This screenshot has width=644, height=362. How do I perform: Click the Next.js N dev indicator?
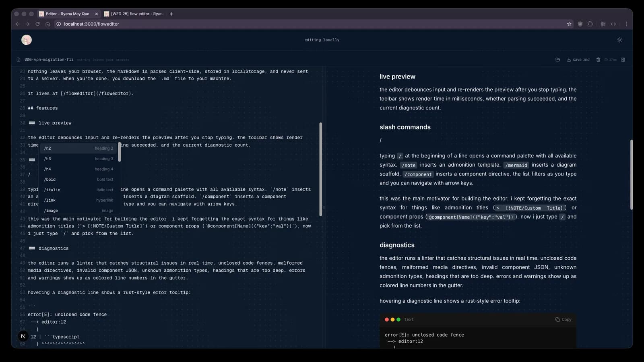coord(23,336)
